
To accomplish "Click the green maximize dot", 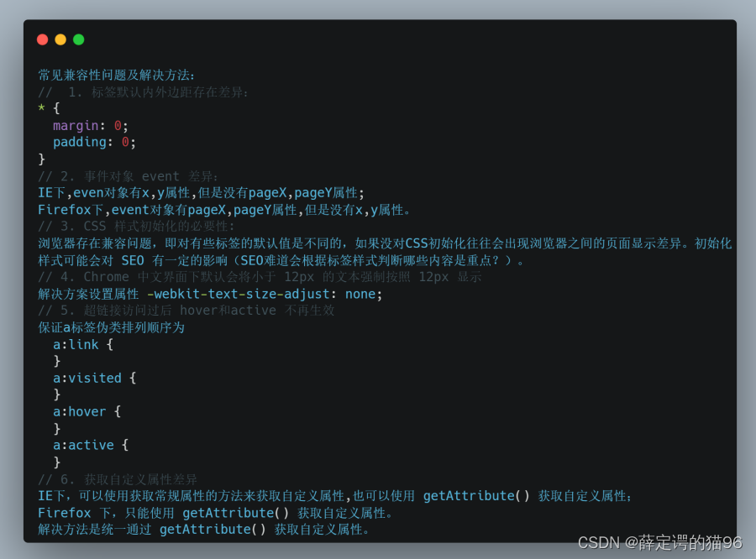I will click(x=79, y=39).
